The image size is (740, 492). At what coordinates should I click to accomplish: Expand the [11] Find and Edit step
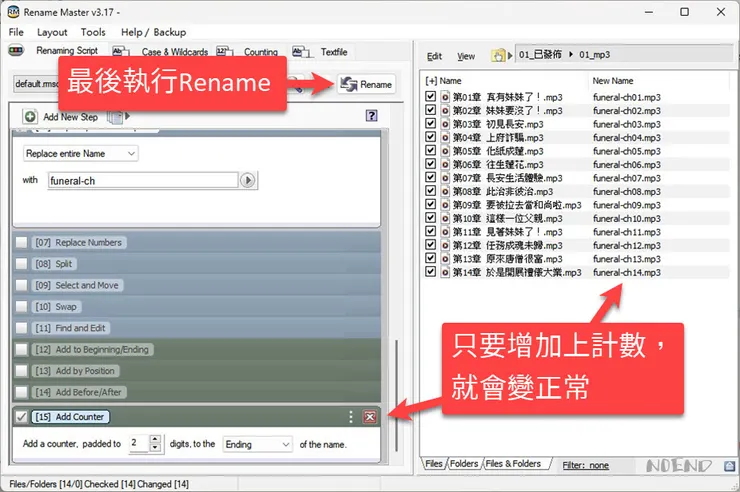[71, 328]
